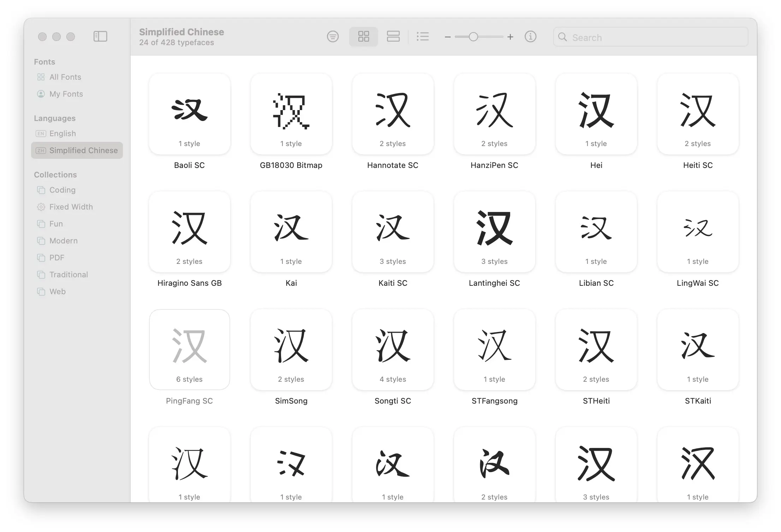Click '6 styles' under PingFang SC preview

tap(190, 379)
